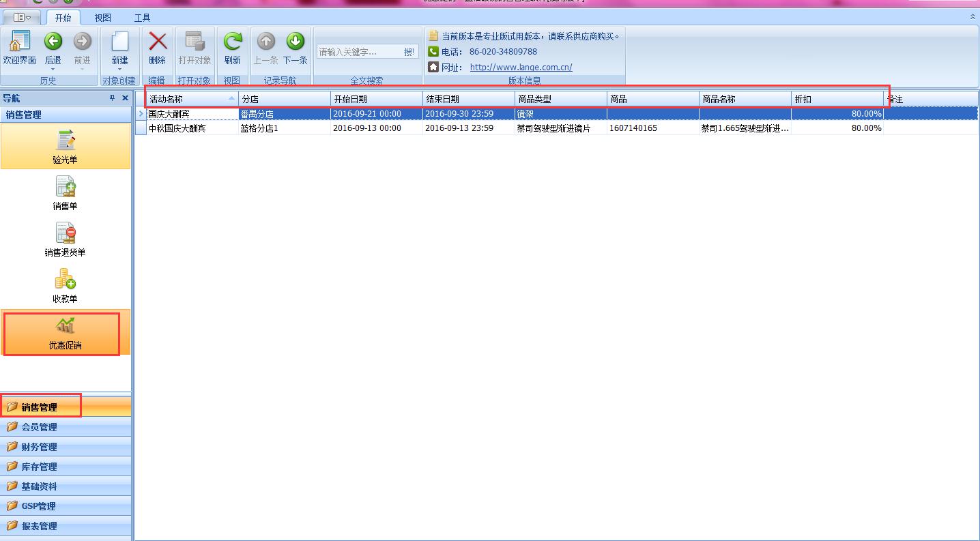Click the 欢迎界面 home icon
The width and height of the screenshot is (980, 541).
[19, 42]
